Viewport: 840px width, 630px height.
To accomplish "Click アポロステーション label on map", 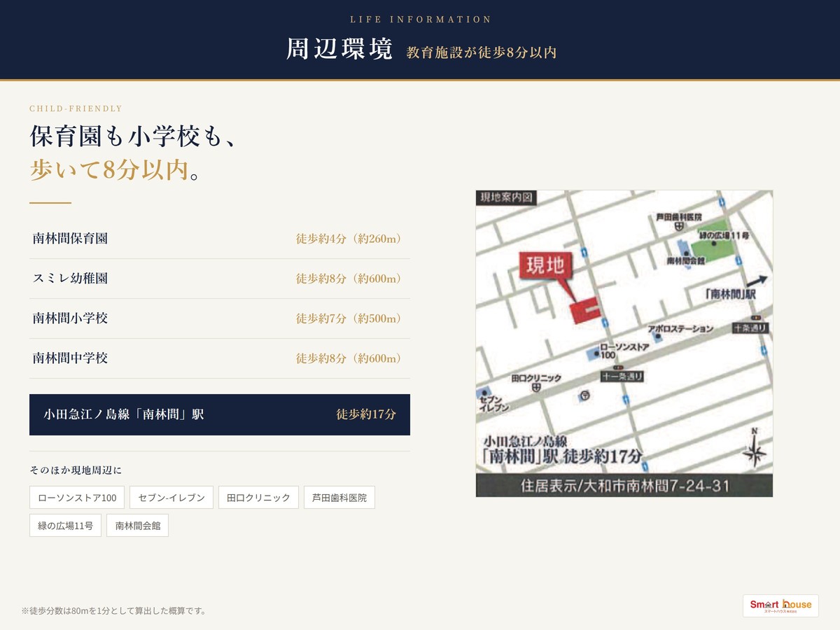I will (x=681, y=328).
